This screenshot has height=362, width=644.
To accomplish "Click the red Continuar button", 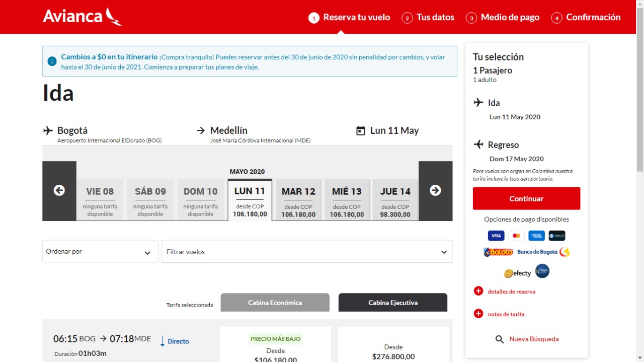I will point(526,198).
